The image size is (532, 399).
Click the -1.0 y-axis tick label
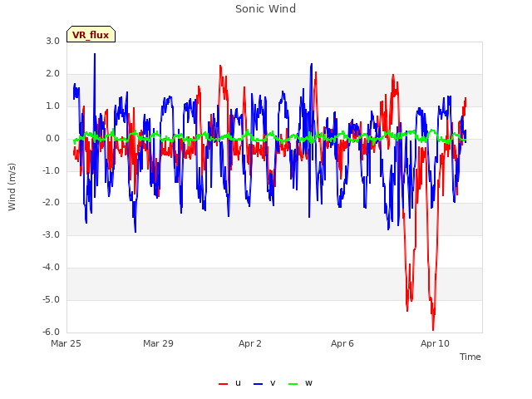pos(52,170)
